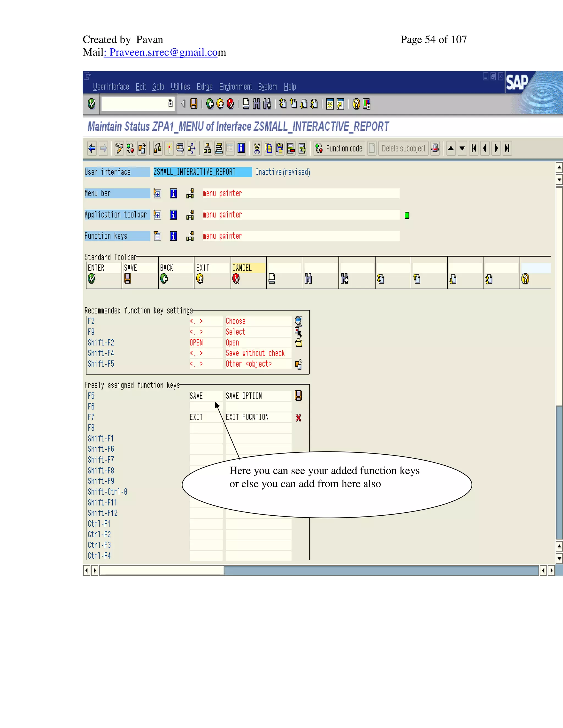The width and height of the screenshot is (563, 728).
Task: Click the 'Other <object>' function text
Action: pyautogui.click(x=249, y=364)
